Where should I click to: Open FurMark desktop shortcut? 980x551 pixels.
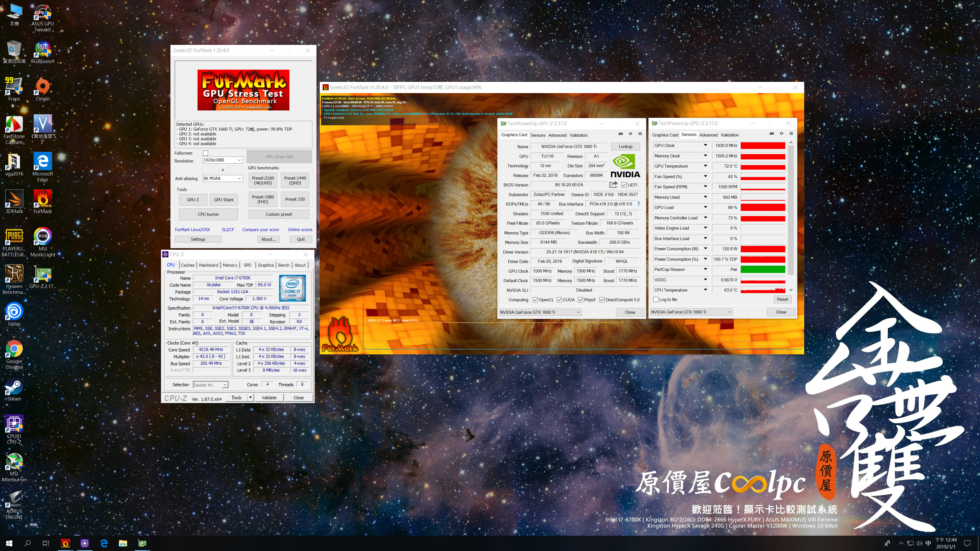(43, 202)
